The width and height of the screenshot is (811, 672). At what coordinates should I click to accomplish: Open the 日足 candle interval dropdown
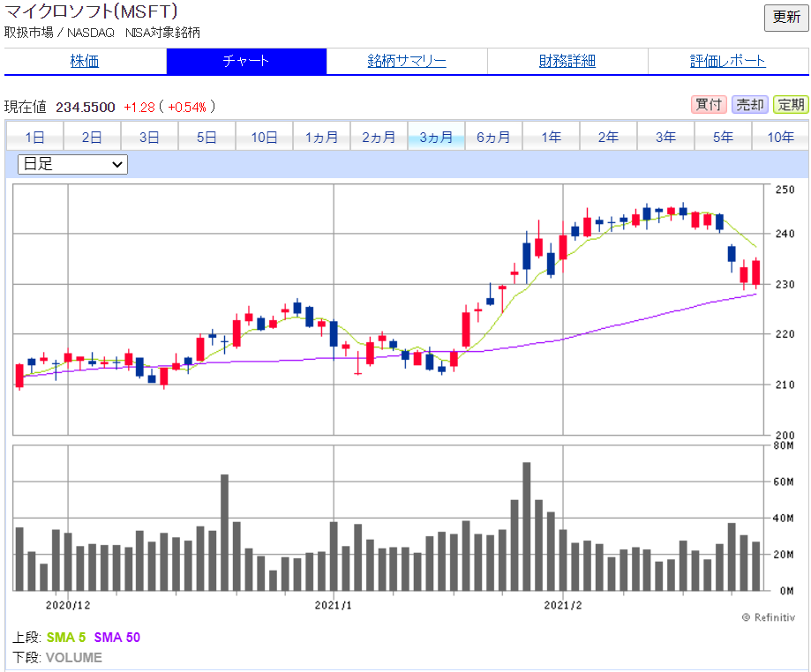pos(72,164)
